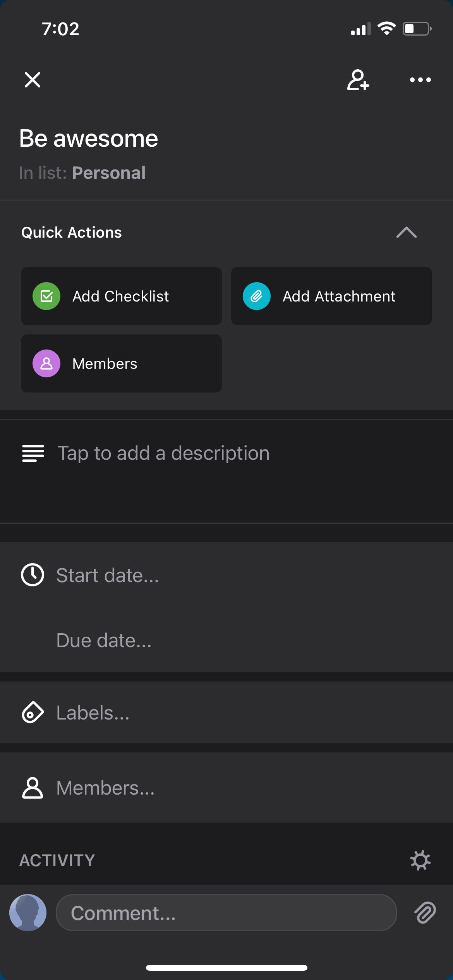Collapse the Quick Actions section

[406, 233]
